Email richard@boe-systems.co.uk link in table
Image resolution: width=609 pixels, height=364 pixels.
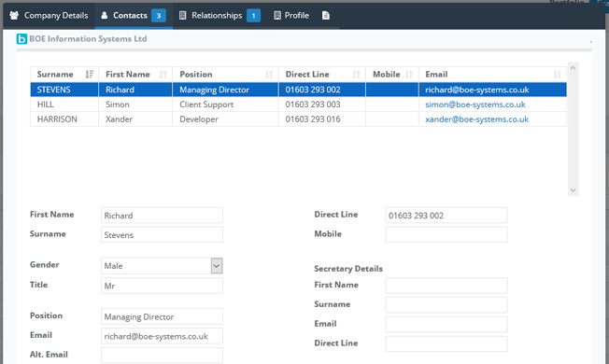(x=477, y=90)
